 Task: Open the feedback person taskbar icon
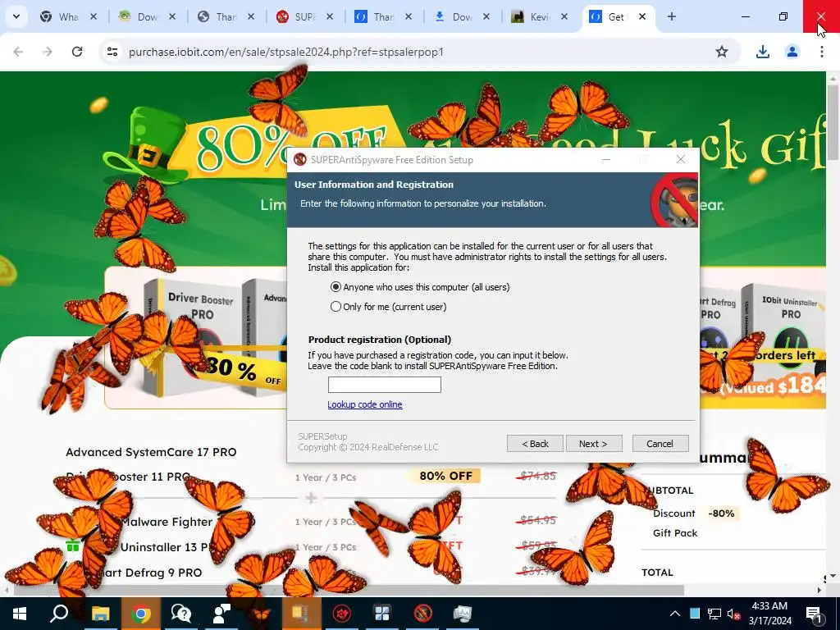tap(221, 614)
